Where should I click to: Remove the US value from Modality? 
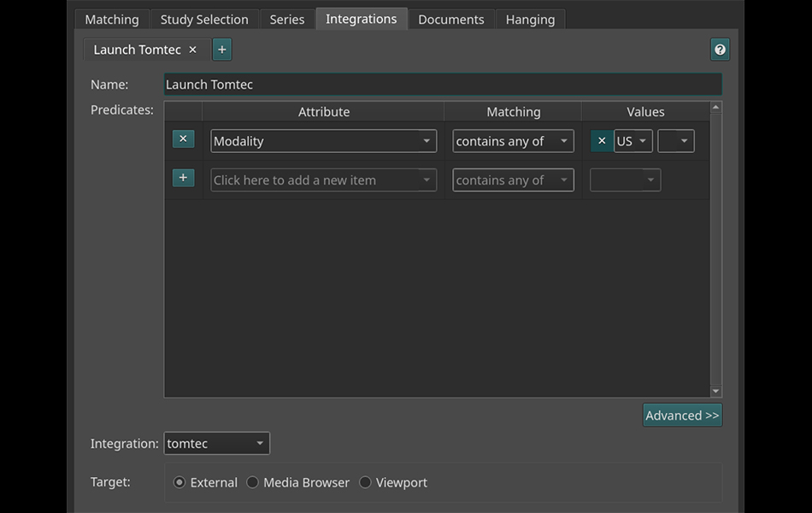pyautogui.click(x=602, y=141)
